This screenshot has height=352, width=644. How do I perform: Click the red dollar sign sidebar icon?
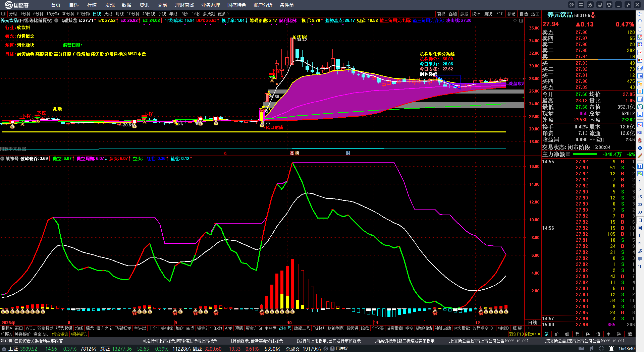tap(640, 140)
